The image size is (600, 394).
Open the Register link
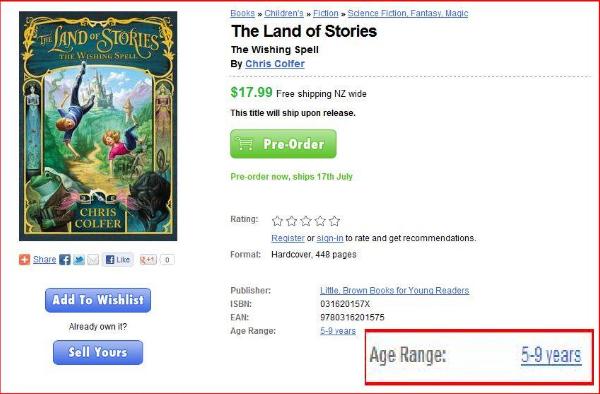pyautogui.click(x=288, y=238)
